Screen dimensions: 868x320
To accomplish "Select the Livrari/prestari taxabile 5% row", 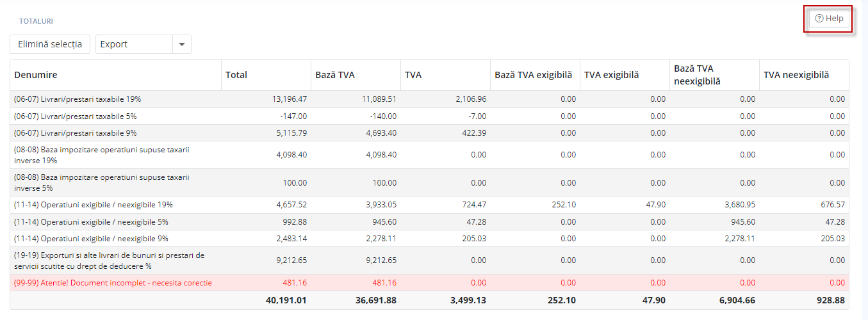I will (x=75, y=116).
